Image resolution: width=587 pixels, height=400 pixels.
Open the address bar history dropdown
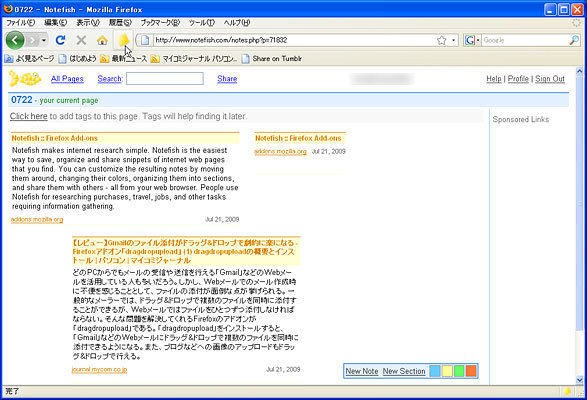(453, 40)
